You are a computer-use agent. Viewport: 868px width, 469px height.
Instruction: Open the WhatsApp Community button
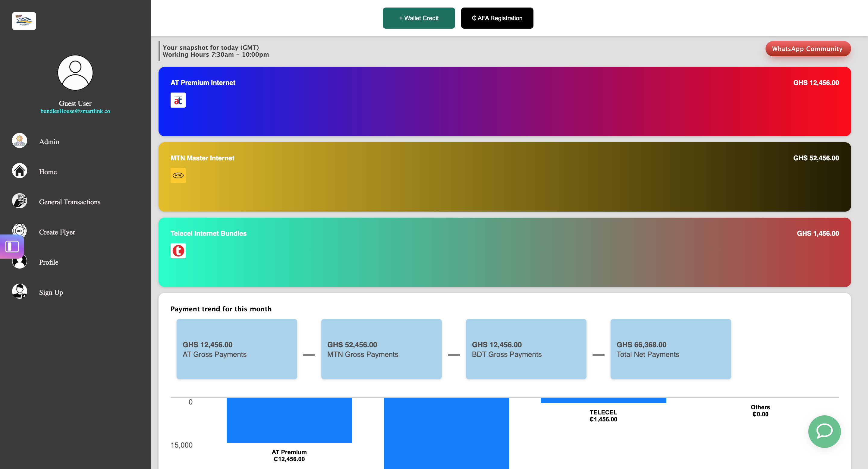(808, 49)
